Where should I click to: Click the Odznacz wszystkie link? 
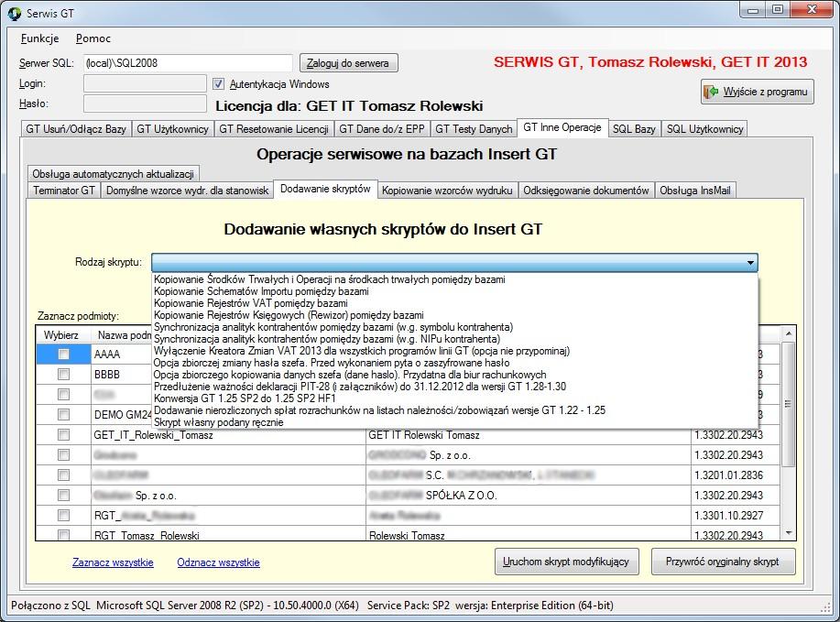tap(219, 562)
